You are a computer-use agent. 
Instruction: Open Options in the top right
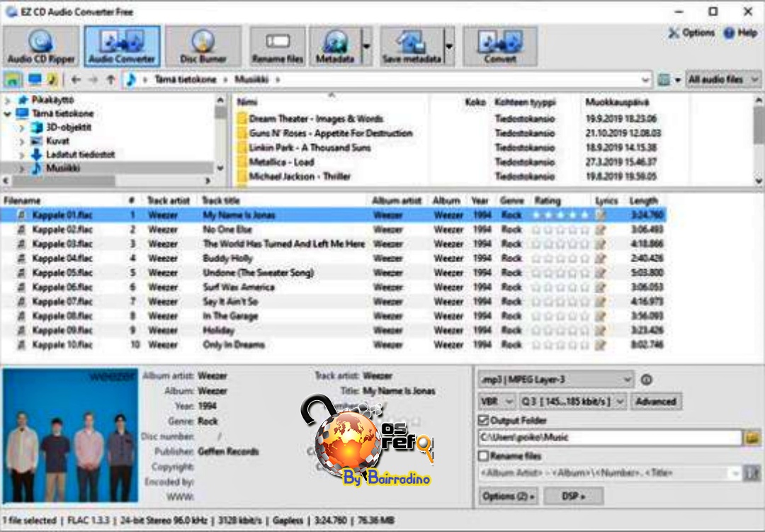point(691,33)
